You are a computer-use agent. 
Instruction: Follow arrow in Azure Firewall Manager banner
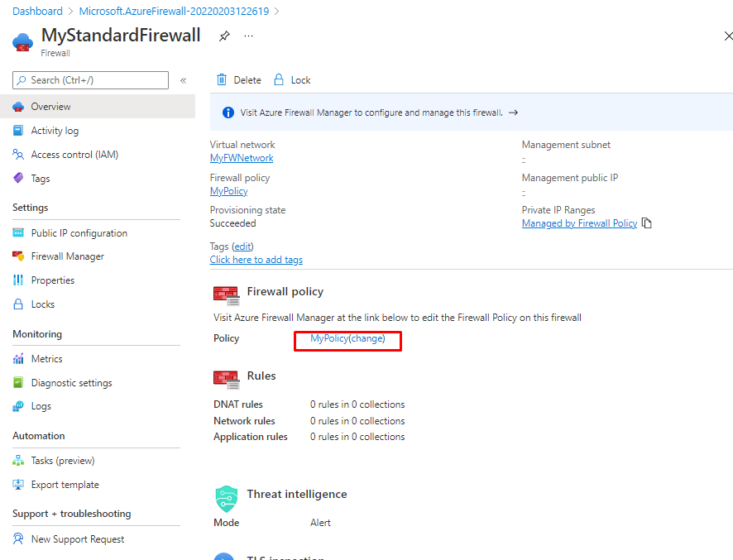coord(513,112)
